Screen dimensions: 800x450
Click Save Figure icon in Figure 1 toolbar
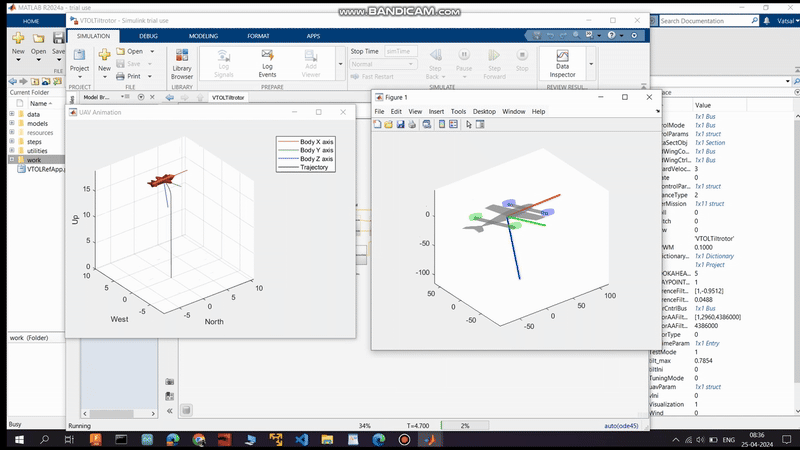click(401, 125)
